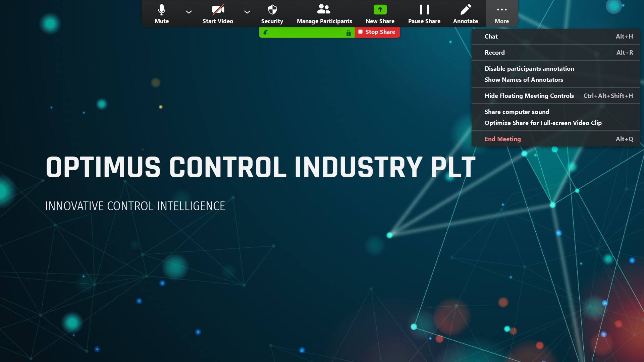644x362 pixels.
Task: Click the green lock icon on share bar
Action: coord(348,33)
